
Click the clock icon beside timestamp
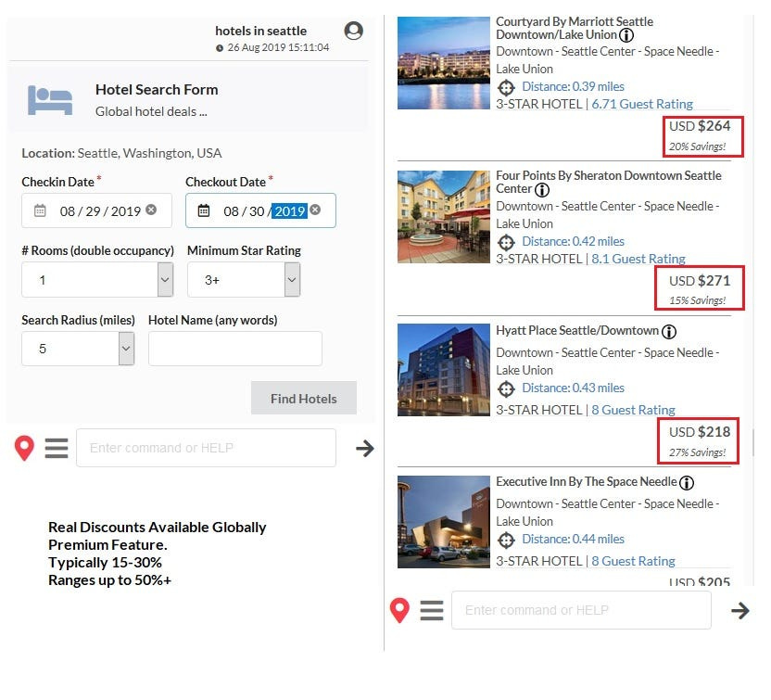pyautogui.click(x=220, y=48)
